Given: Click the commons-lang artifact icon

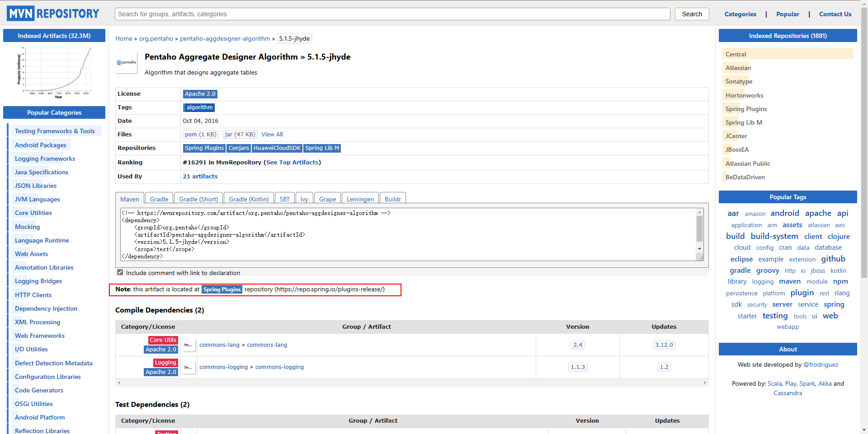Looking at the screenshot, I should [189, 345].
